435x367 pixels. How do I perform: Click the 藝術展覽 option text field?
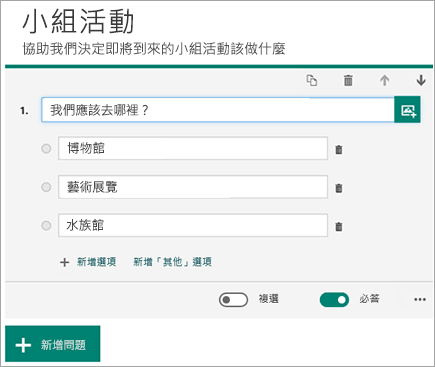coord(193,187)
